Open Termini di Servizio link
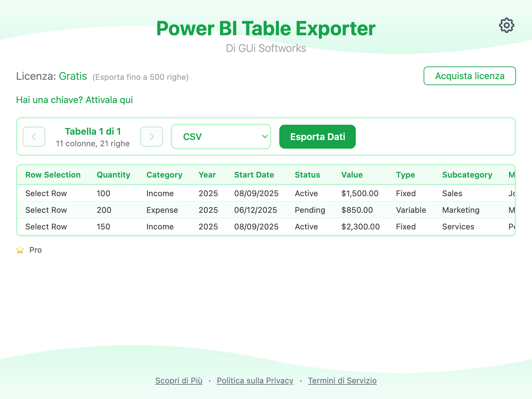Viewport: 532px width, 399px height. 342,381
